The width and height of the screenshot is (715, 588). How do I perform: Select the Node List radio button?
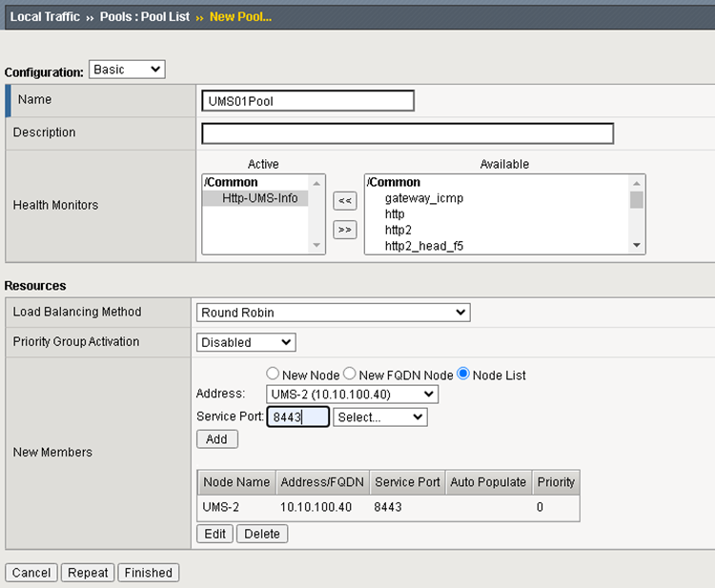point(464,375)
